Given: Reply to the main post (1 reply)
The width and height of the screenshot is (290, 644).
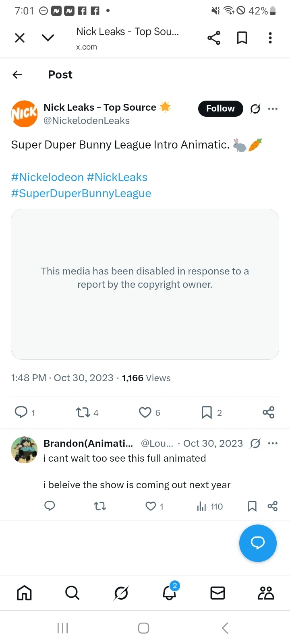Looking at the screenshot, I should point(21,412).
